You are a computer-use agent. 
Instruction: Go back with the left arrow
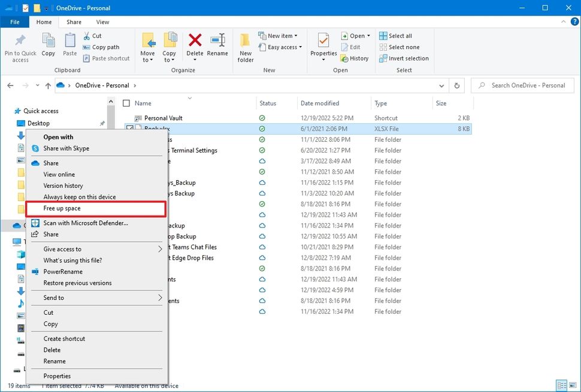(10, 86)
